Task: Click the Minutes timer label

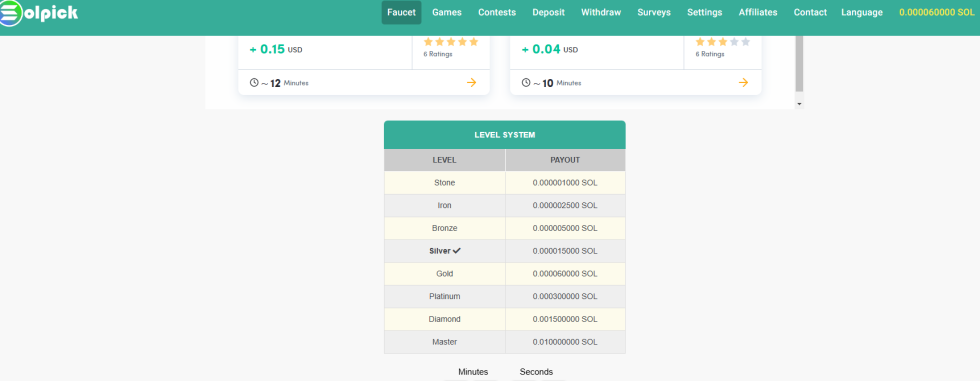Action: pos(473,372)
